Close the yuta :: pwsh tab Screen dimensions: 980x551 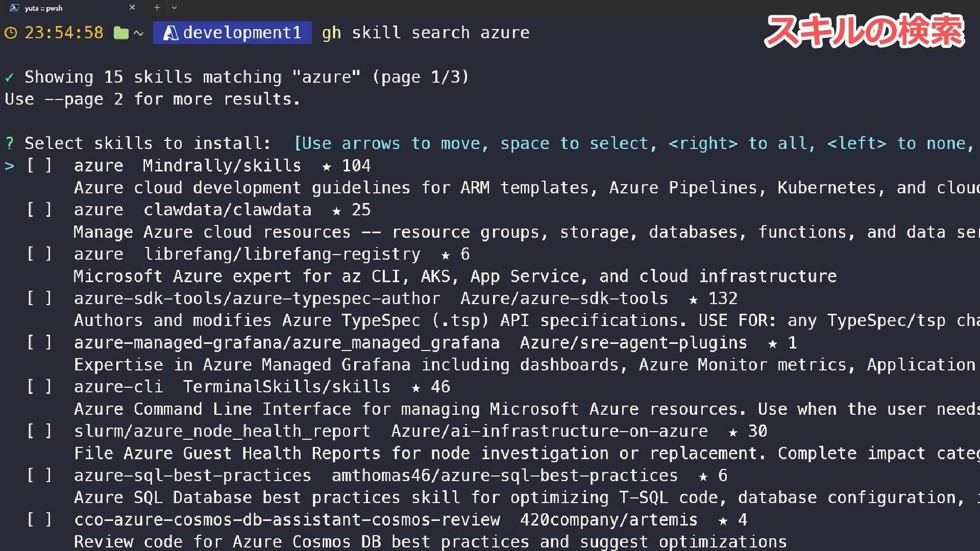click(x=132, y=8)
